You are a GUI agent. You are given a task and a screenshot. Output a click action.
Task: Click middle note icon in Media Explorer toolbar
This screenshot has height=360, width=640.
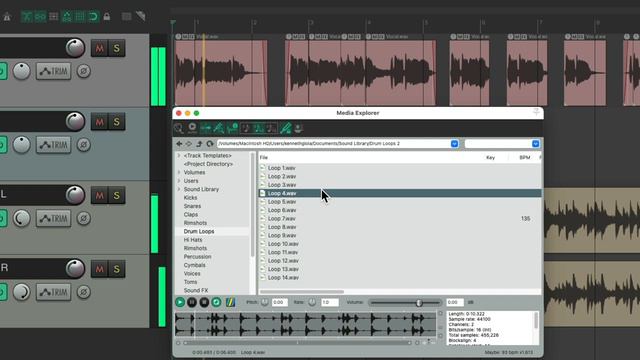(259, 128)
